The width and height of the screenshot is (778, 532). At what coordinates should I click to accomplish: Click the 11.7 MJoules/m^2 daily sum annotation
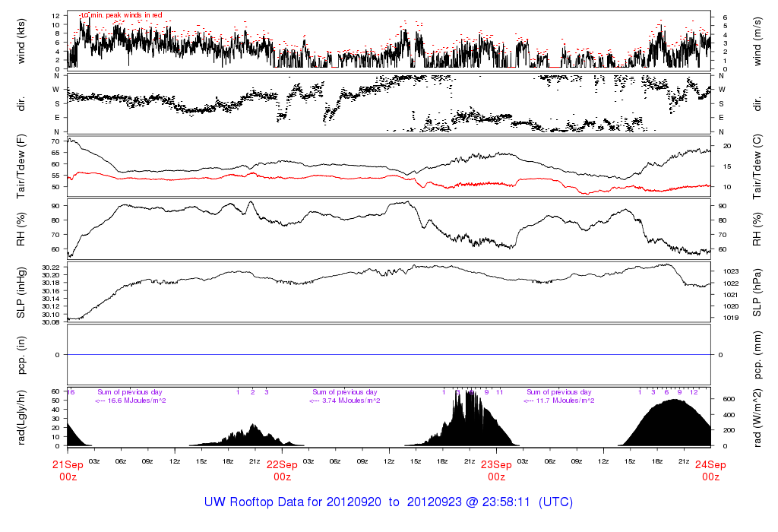coord(560,401)
